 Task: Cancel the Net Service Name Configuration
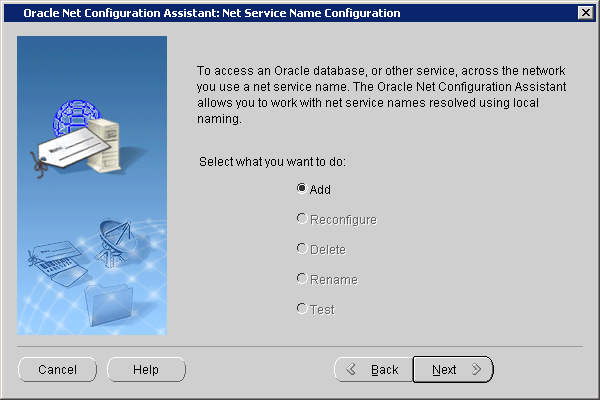coord(57,369)
